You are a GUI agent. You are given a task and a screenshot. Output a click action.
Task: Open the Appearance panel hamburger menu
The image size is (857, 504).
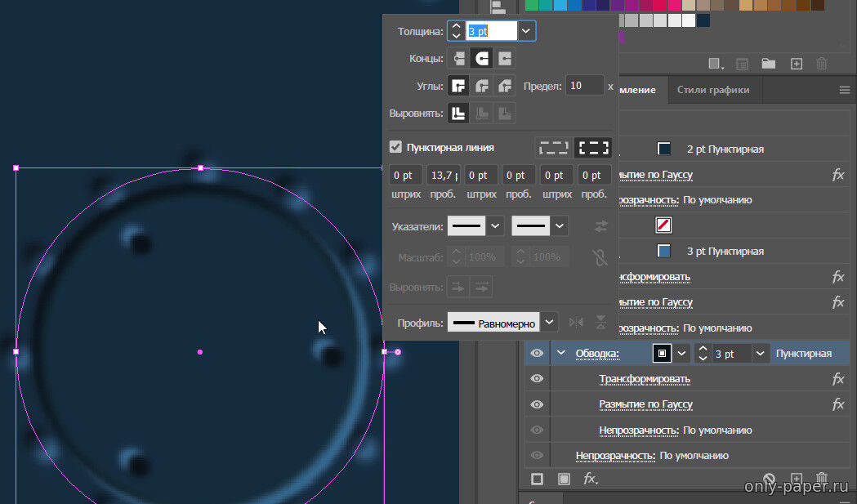(x=845, y=90)
